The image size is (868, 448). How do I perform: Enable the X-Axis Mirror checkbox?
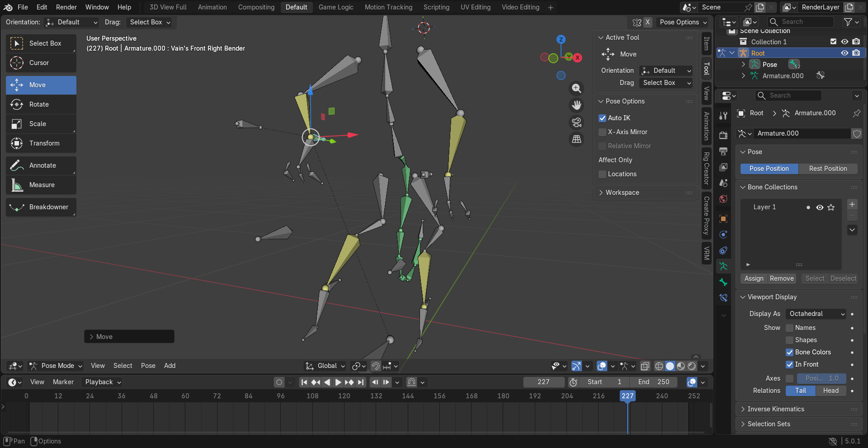pos(602,132)
